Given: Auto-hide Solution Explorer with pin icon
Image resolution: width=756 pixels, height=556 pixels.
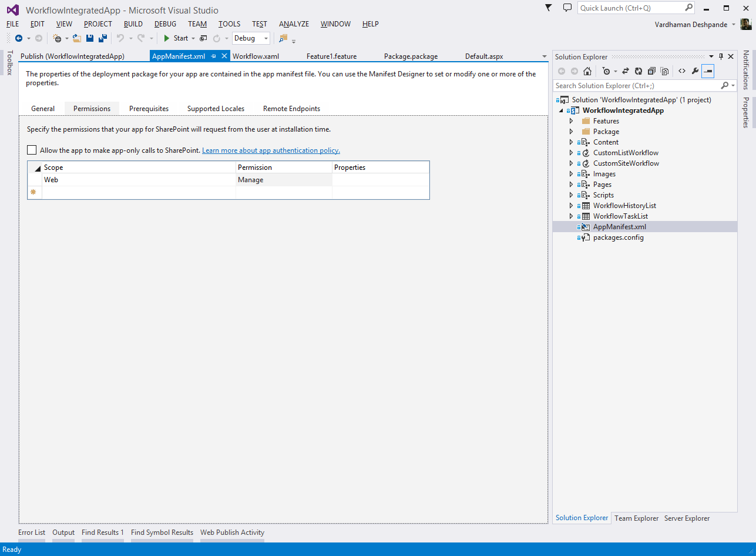Looking at the screenshot, I should coord(721,57).
